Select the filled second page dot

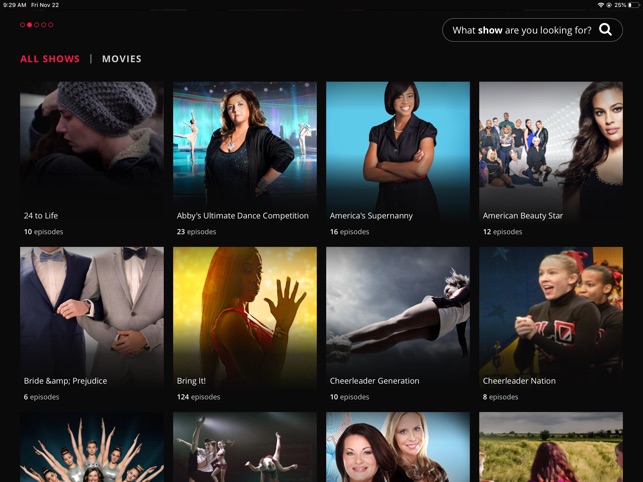coord(29,25)
